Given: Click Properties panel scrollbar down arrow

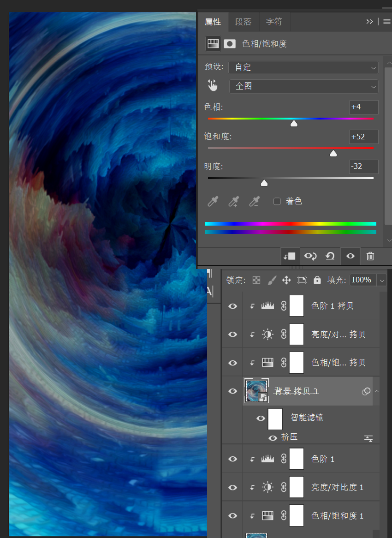Looking at the screenshot, I should pyautogui.click(x=389, y=240).
